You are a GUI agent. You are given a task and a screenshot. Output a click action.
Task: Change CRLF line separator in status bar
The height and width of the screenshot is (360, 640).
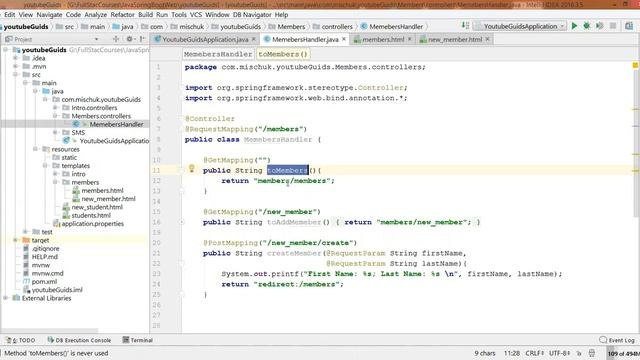click(x=534, y=353)
